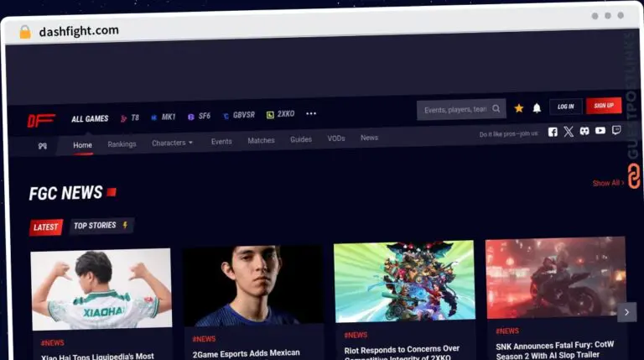This screenshot has height=360, width=644.
Task: Click the chain link icon at right edge
Action: pyautogui.click(x=634, y=176)
